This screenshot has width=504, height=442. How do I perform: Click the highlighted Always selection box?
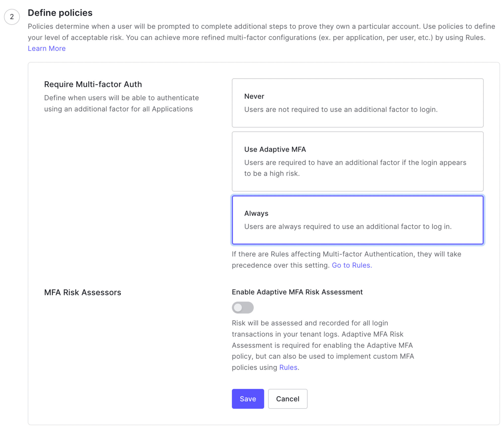357,220
